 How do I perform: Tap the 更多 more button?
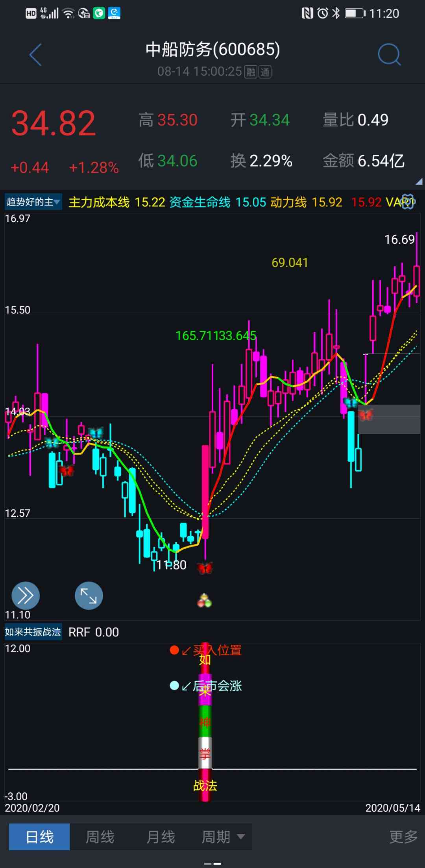click(x=403, y=836)
